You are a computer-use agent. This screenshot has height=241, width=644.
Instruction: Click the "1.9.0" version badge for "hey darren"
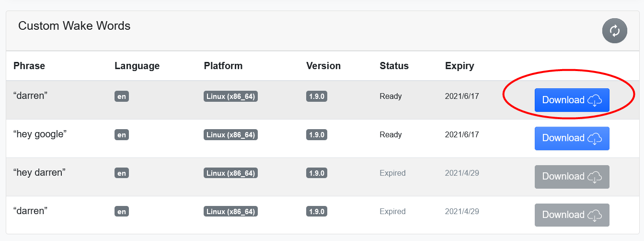click(317, 173)
